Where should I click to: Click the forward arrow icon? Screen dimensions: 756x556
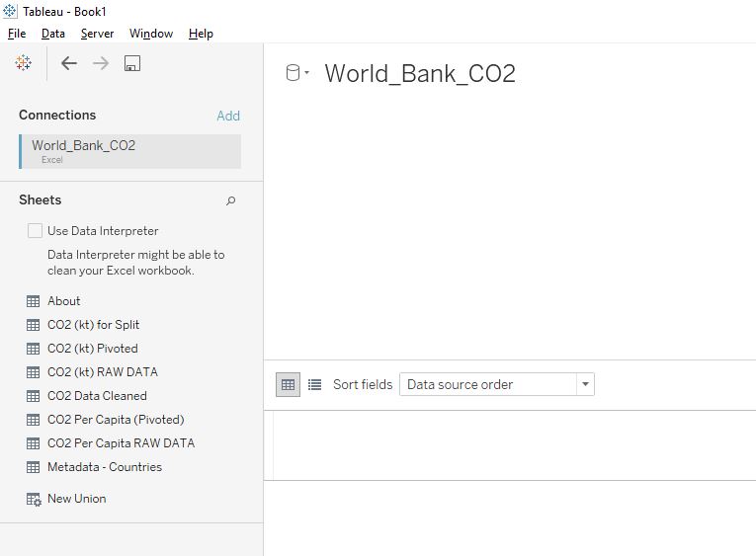point(101,63)
